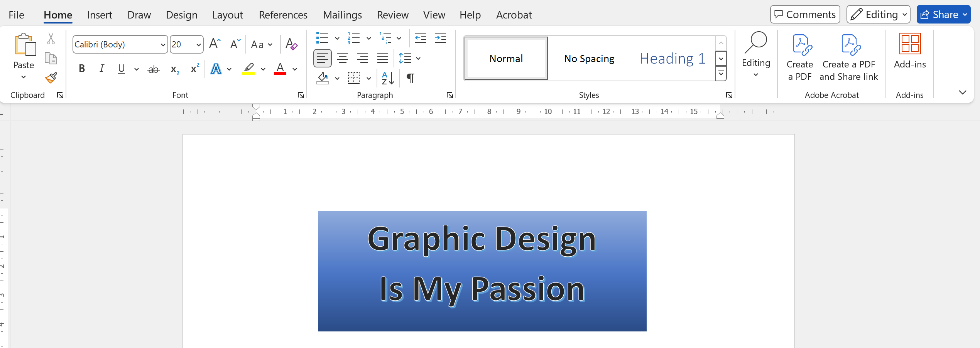This screenshot has width=980, height=348.
Task: Click the Strikethrough icon
Action: coord(154,69)
